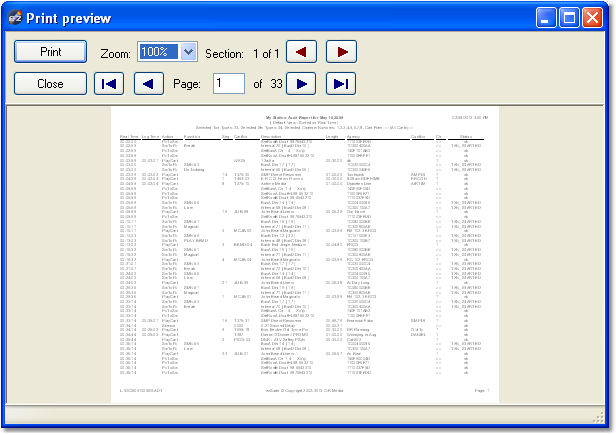Go to next section red arrow
The image size is (616, 435).
pyautogui.click(x=341, y=51)
